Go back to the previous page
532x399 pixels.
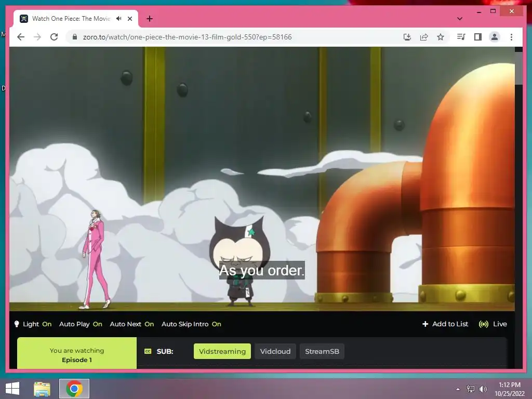[21, 37]
